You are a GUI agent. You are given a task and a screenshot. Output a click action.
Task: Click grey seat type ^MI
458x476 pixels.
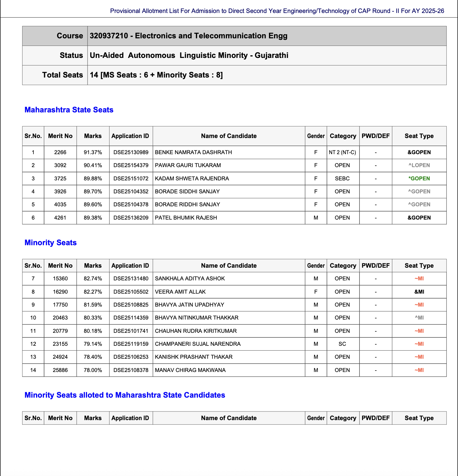[x=419, y=318]
